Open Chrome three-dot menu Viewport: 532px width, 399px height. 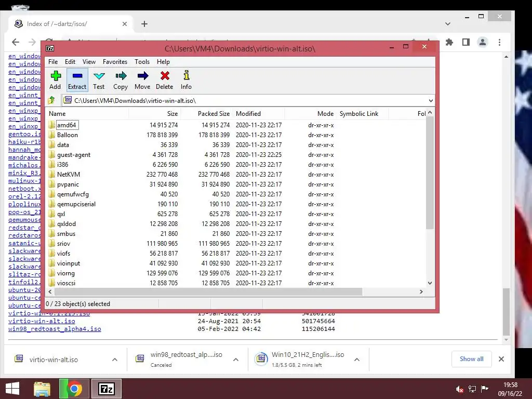(x=499, y=42)
